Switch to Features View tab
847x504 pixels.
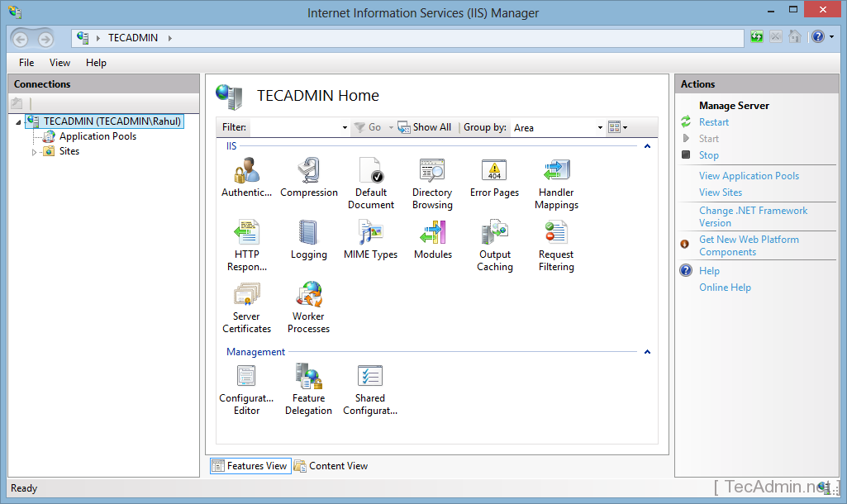[250, 466]
